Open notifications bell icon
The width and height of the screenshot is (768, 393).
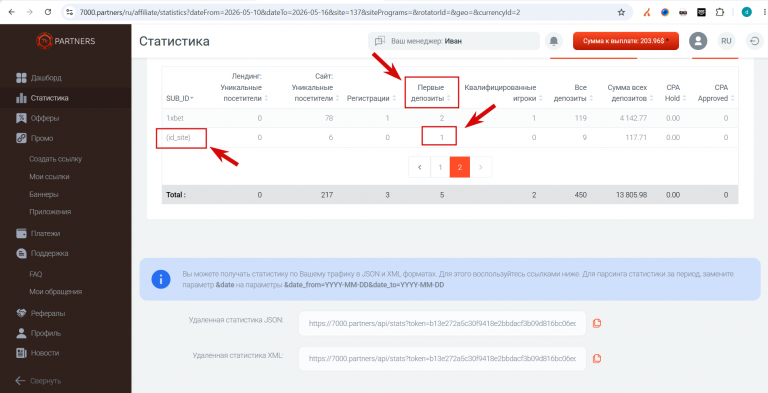tap(553, 41)
